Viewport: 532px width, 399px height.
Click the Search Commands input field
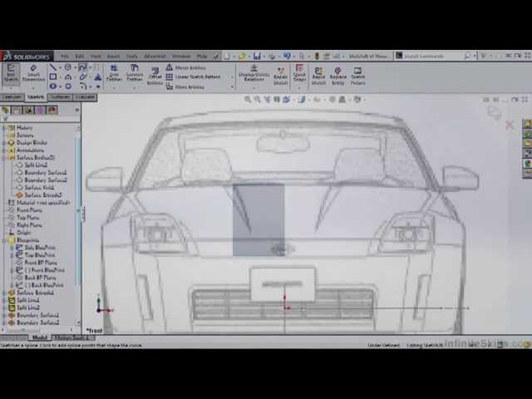434,56
